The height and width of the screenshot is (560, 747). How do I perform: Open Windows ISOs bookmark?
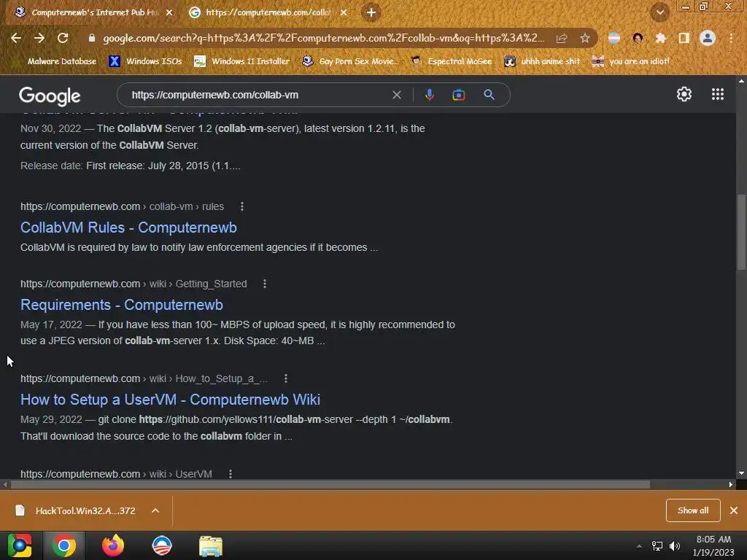(x=146, y=61)
